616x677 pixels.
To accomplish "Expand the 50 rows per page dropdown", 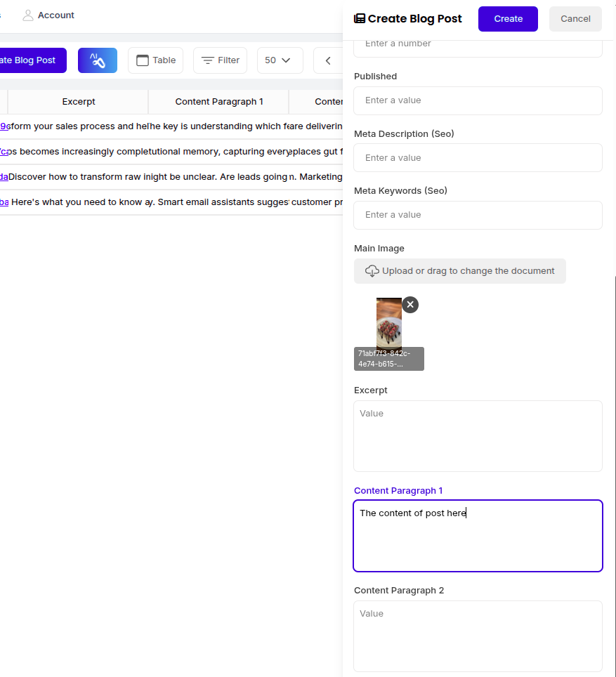I will point(280,60).
